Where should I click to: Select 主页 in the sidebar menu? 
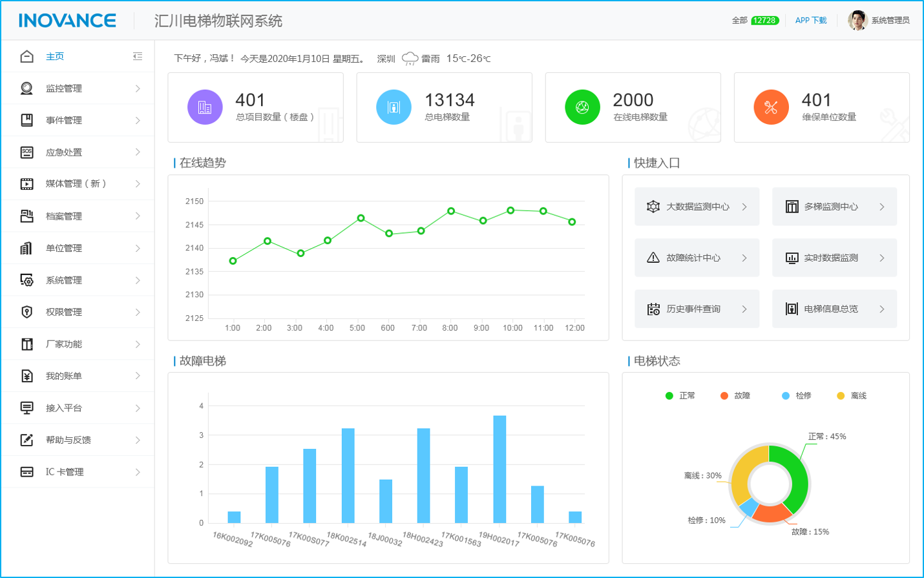coord(55,56)
